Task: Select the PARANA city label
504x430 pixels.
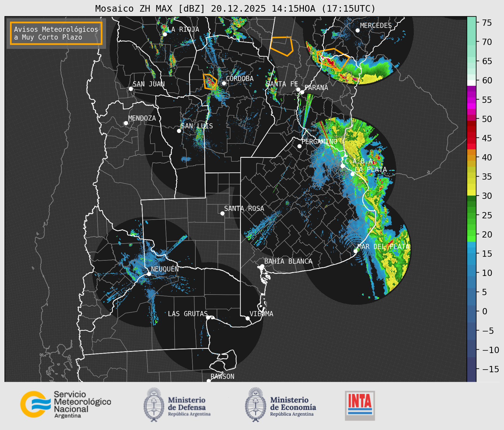Action: pyautogui.click(x=316, y=88)
